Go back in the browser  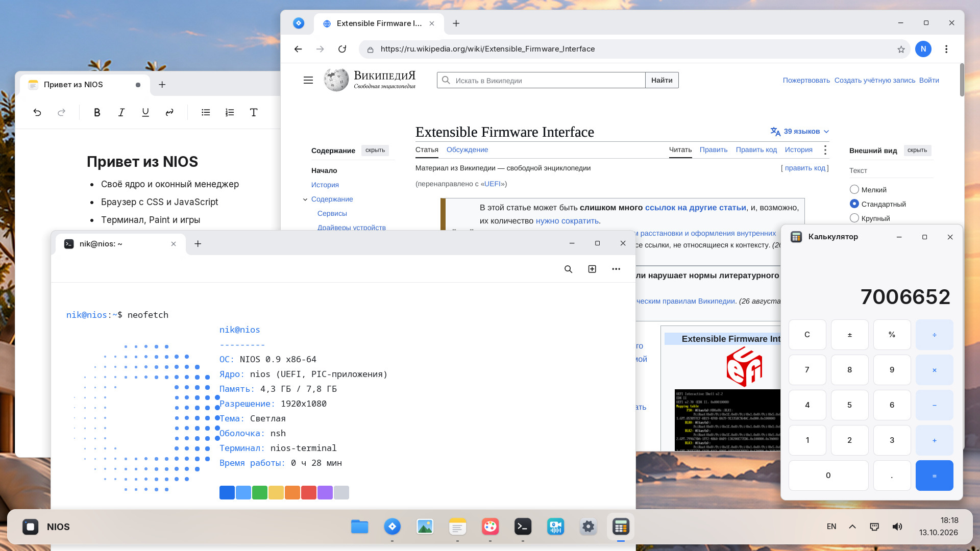(298, 49)
